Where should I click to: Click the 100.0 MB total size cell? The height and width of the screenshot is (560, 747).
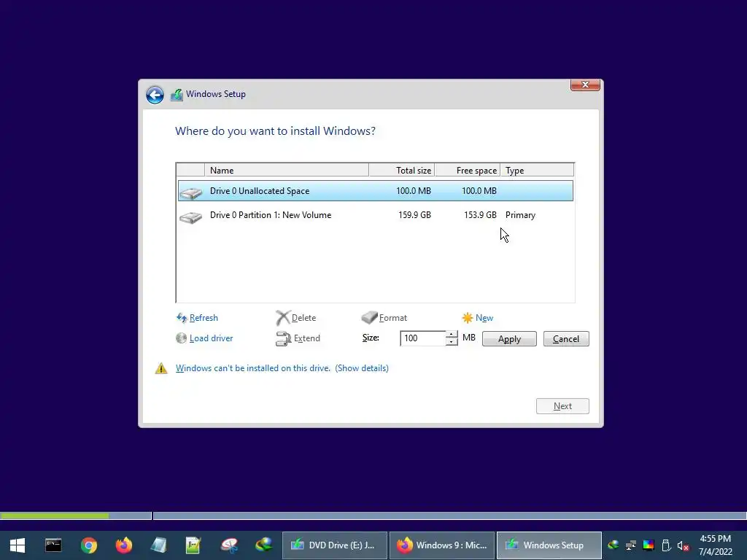tap(414, 191)
